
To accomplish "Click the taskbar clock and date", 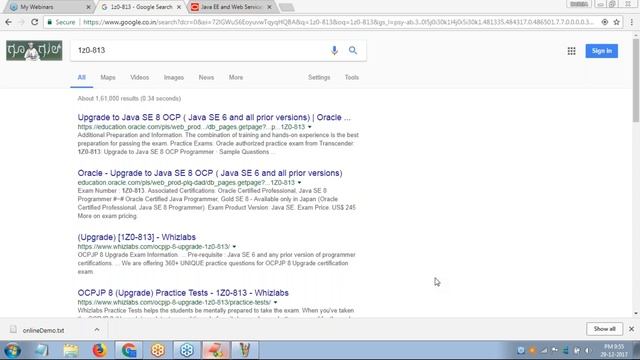I will tap(614, 351).
